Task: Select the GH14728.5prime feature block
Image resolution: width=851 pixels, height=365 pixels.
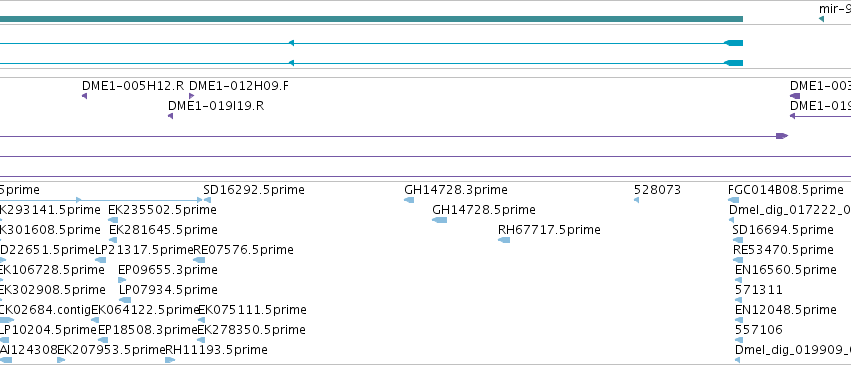Action: tap(440, 220)
